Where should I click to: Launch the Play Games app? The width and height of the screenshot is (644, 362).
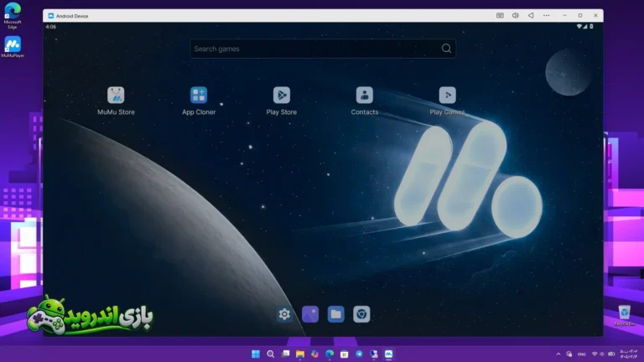(x=447, y=96)
